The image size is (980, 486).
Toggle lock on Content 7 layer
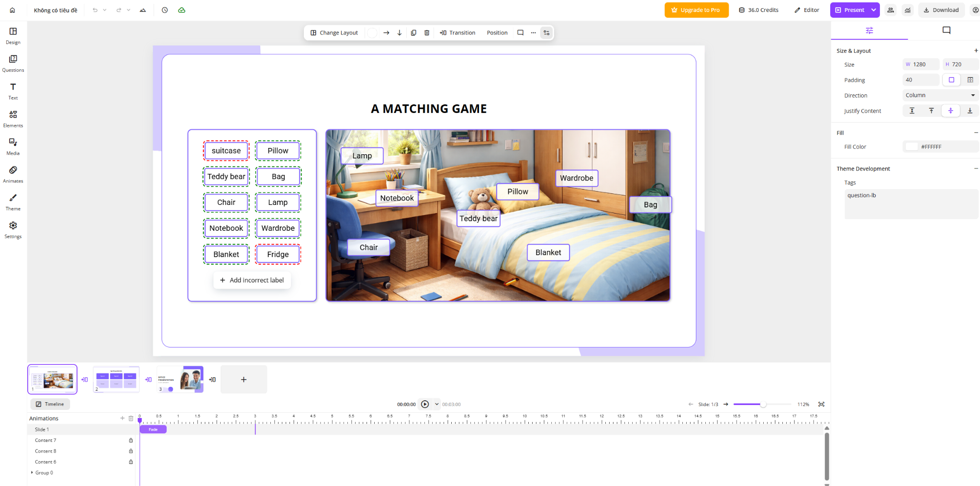pos(131,441)
